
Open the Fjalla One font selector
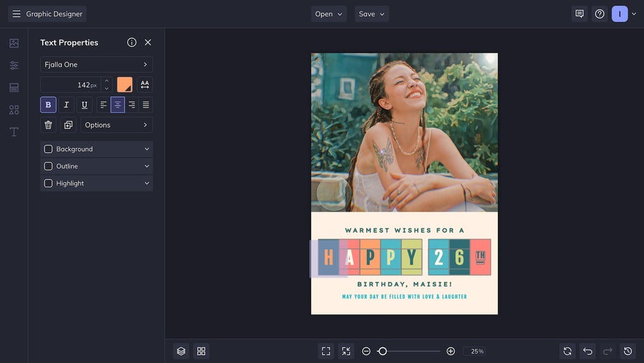(x=96, y=64)
